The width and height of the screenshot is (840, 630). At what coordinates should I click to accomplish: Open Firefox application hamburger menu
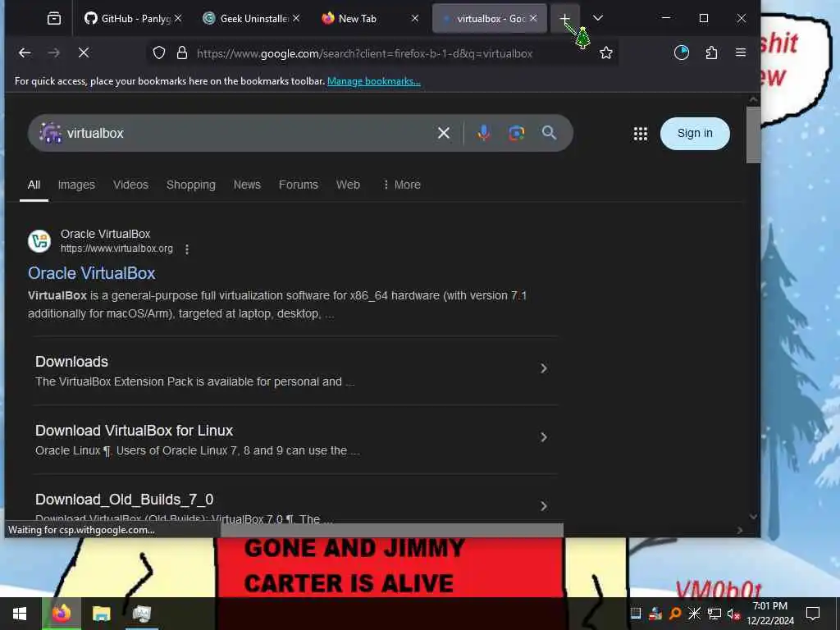pos(741,52)
